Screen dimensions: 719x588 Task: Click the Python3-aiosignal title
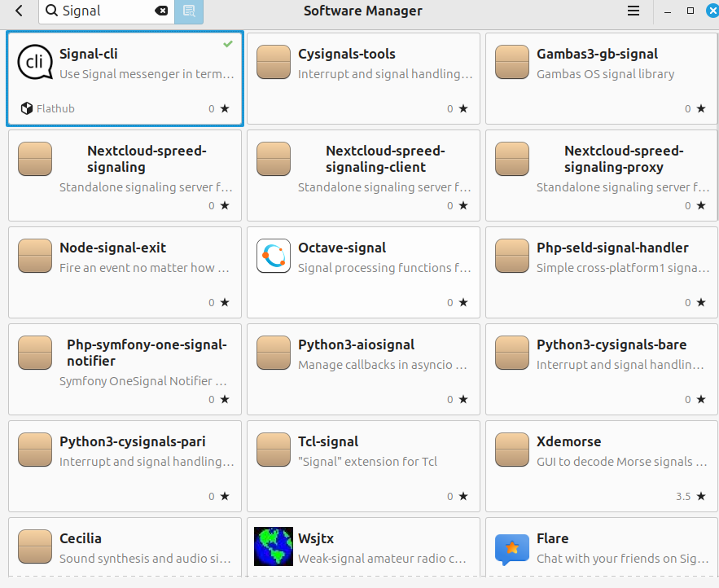coord(357,344)
